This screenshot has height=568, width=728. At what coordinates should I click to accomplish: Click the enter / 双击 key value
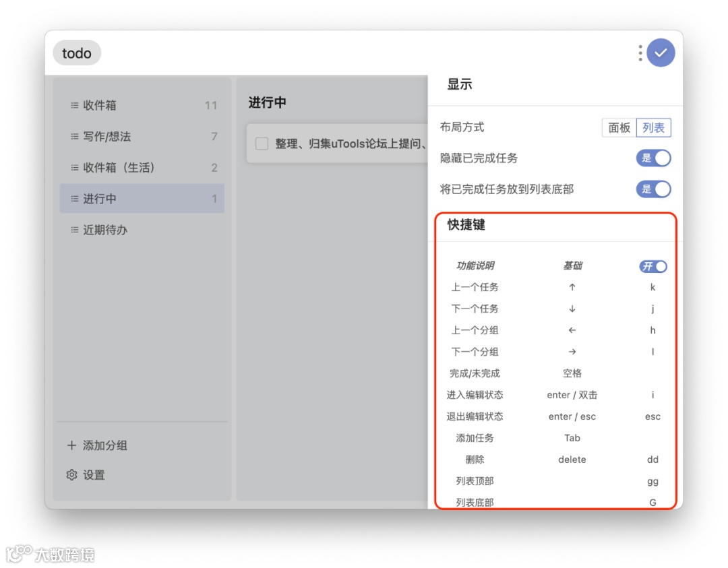click(x=572, y=395)
